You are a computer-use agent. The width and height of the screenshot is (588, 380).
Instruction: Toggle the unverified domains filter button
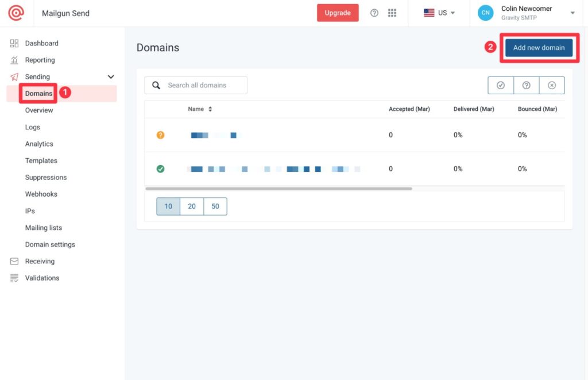click(x=526, y=85)
